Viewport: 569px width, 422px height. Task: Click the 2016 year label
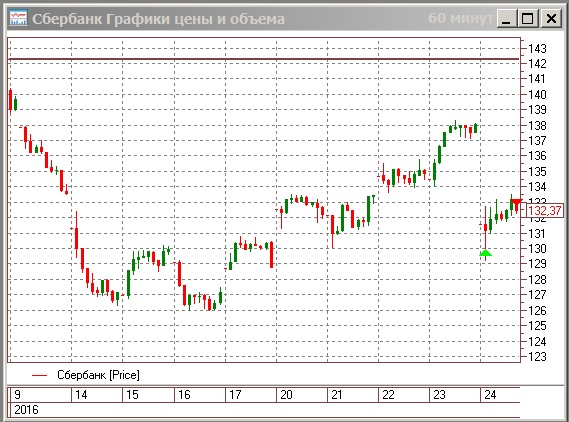(26, 410)
